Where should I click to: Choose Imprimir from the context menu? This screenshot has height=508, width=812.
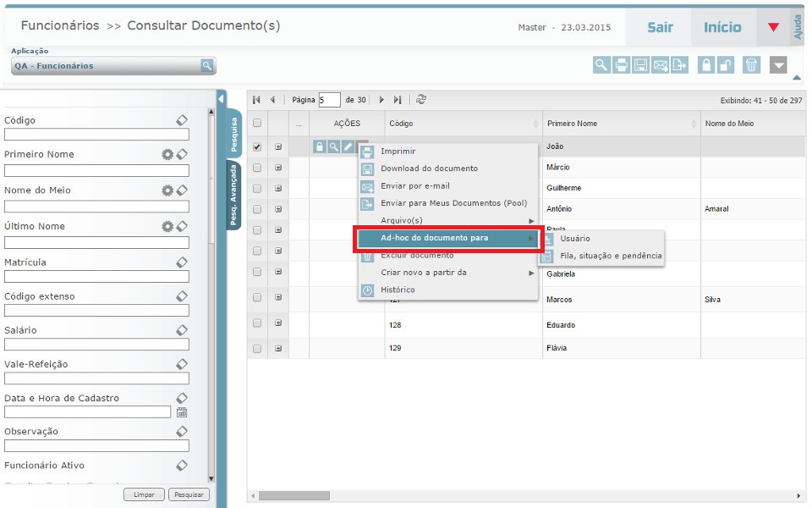tap(398, 151)
